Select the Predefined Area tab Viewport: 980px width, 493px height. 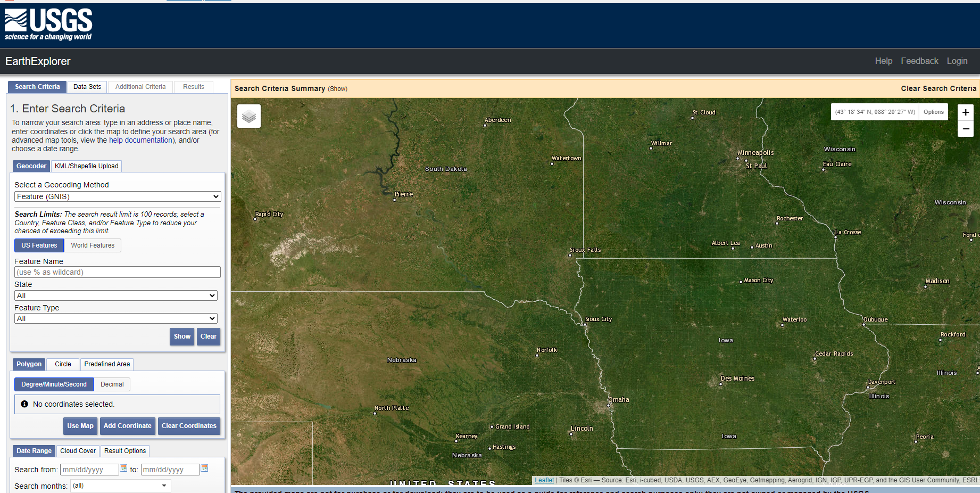point(107,364)
